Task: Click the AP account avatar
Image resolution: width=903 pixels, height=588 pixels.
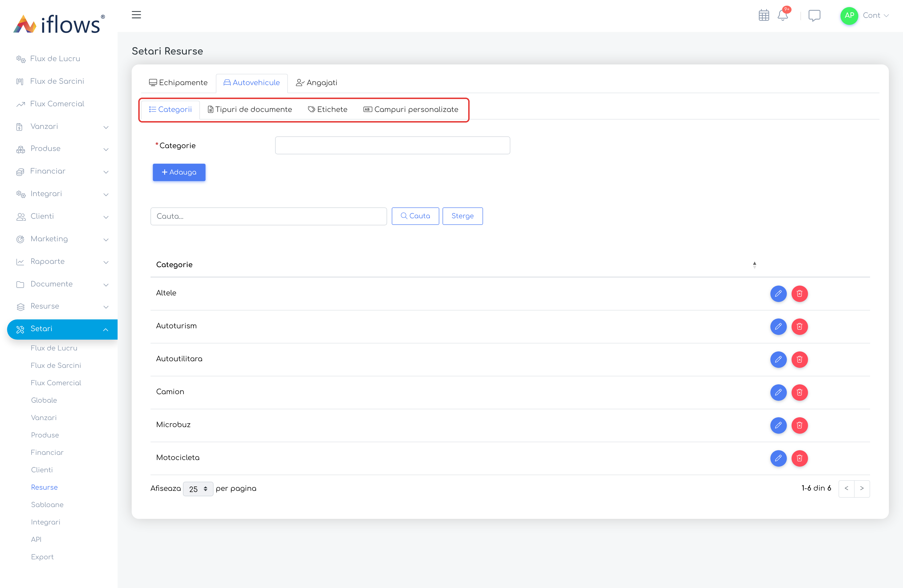Action: tap(849, 16)
